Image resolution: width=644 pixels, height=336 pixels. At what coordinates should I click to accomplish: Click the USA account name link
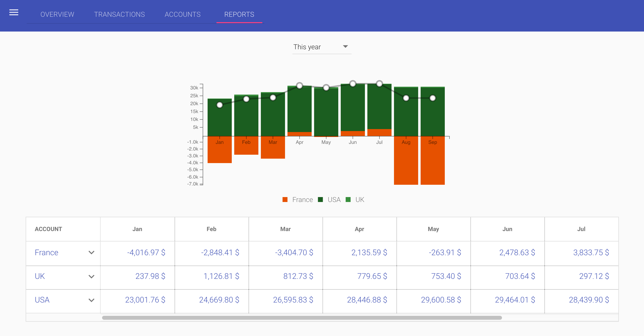click(x=42, y=300)
